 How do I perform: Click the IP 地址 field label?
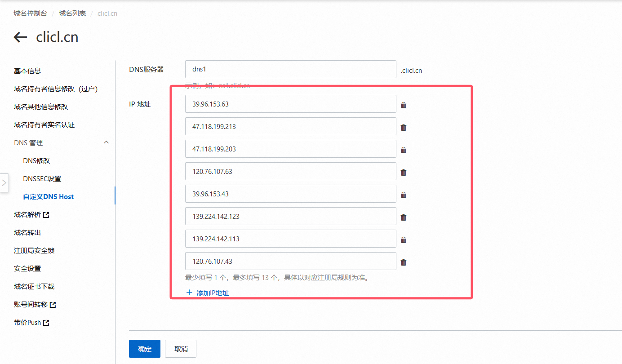(x=140, y=104)
